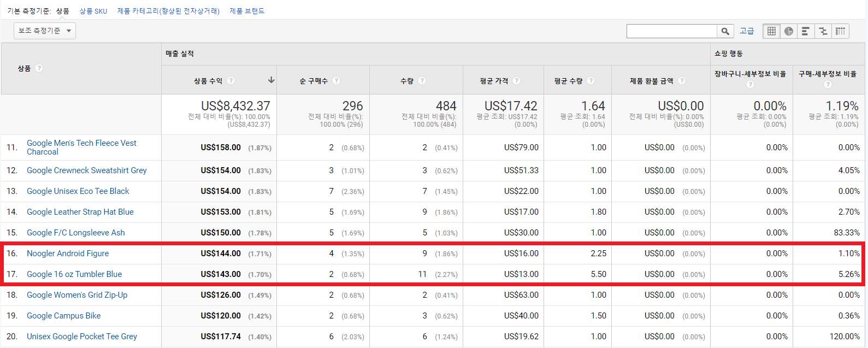Screen dimensions: 868x348
Task: Click 4.05% purchase rate cell
Action: 849,170
